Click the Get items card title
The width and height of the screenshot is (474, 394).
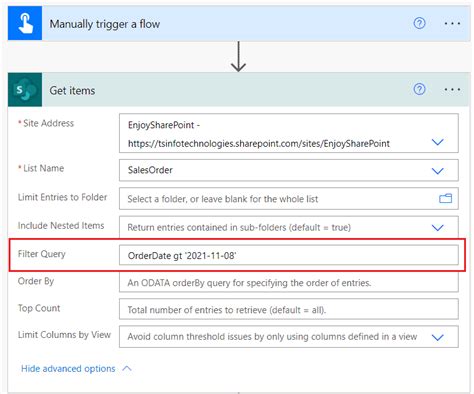coord(72,90)
